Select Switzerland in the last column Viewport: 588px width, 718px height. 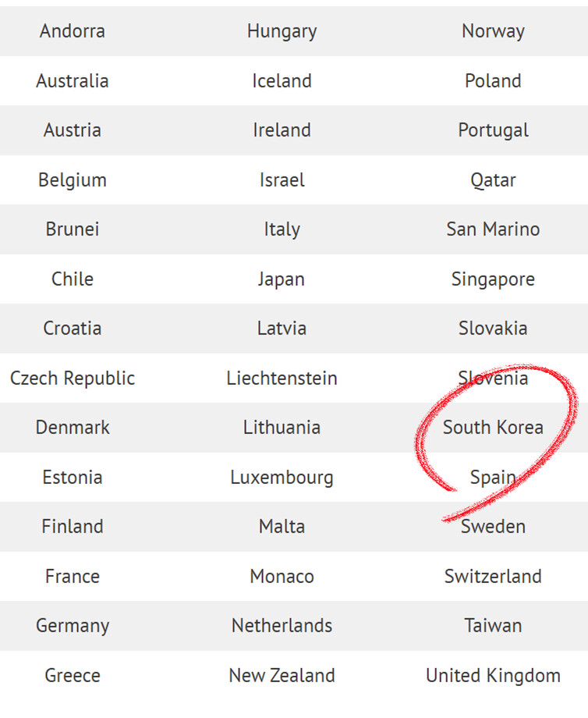[x=493, y=576]
